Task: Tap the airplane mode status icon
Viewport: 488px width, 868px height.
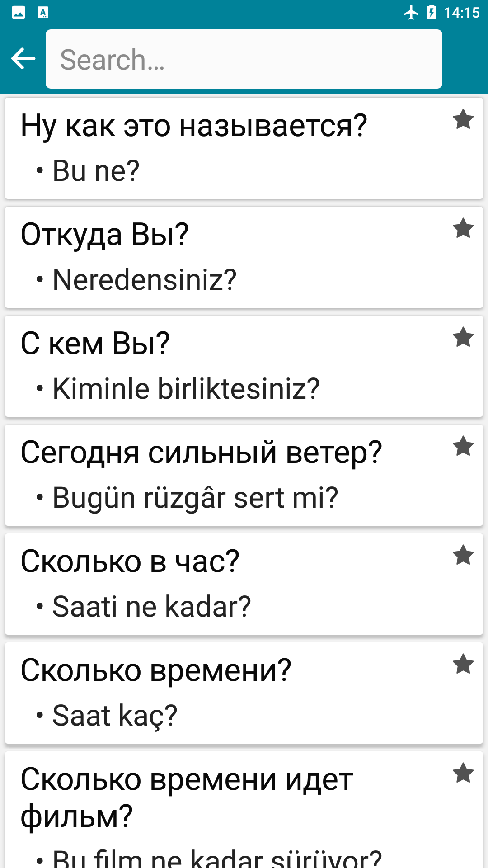Action: pyautogui.click(x=411, y=12)
